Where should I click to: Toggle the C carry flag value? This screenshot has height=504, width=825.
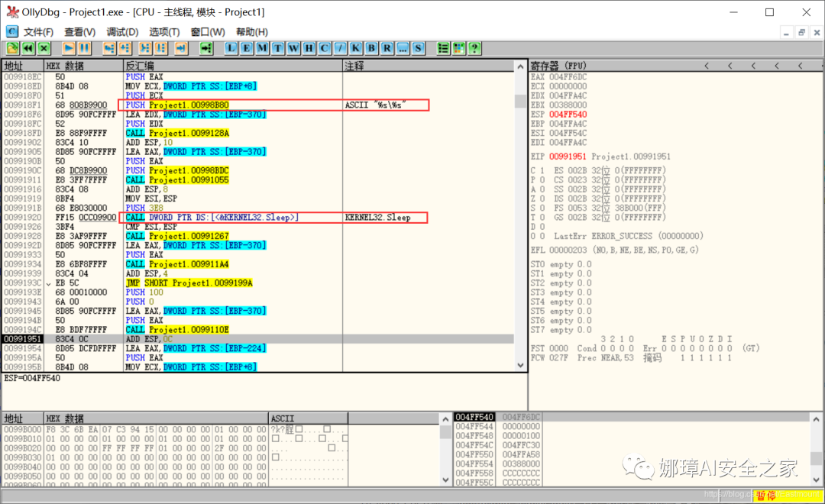(x=542, y=170)
